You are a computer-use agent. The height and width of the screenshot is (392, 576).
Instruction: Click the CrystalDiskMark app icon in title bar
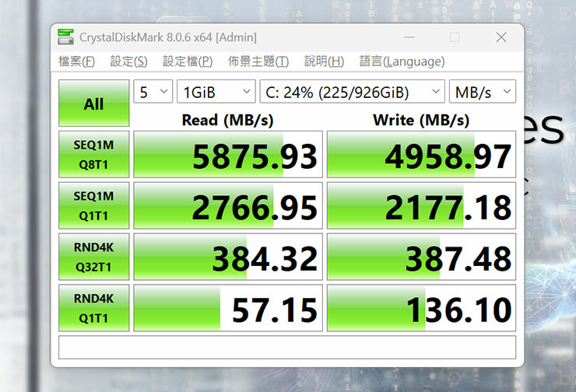coord(65,37)
